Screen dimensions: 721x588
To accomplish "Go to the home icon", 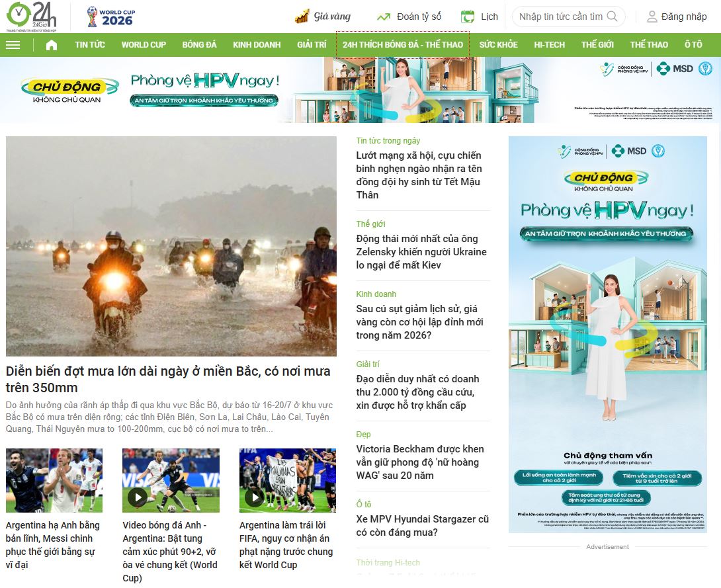I will (x=52, y=45).
